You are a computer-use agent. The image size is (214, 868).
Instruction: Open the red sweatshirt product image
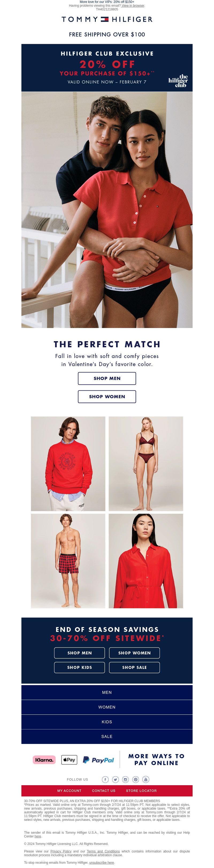68,464
